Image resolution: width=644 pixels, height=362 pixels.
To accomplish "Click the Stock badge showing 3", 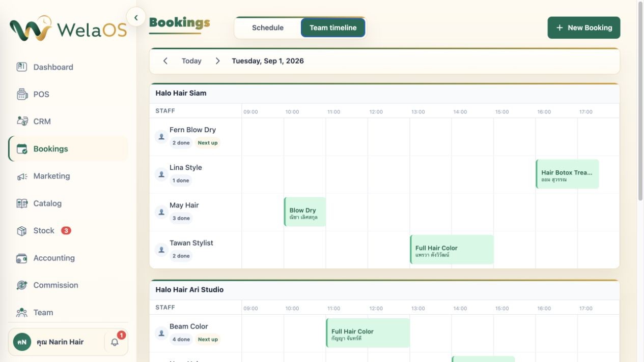I will (x=66, y=230).
